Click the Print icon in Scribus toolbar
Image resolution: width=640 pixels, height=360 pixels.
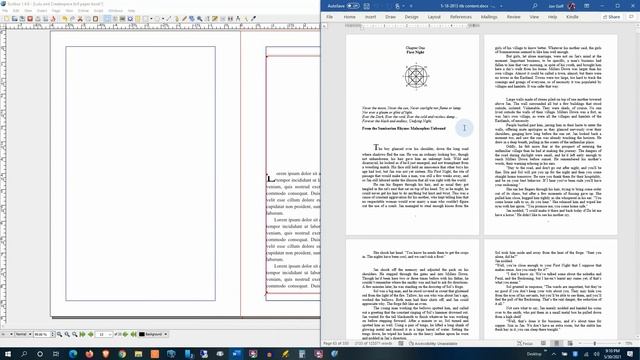pyautogui.click(x=38, y=18)
